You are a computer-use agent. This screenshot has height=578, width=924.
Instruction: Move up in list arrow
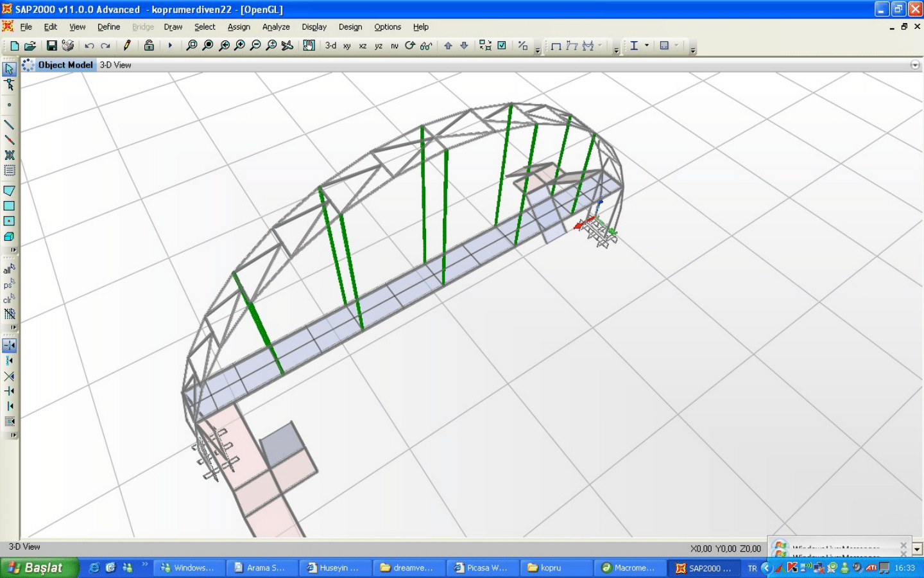[448, 46]
